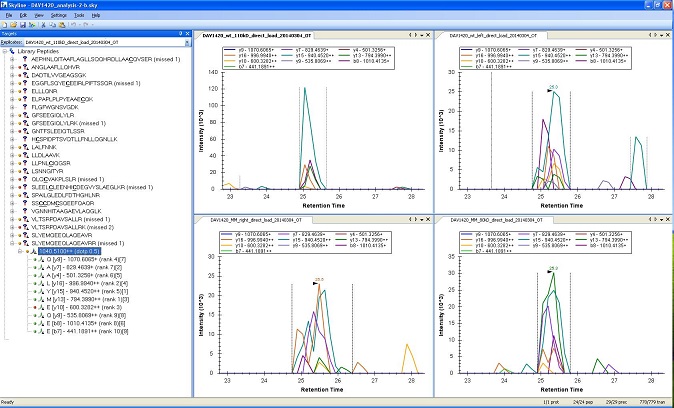Open the Settings menu

(x=60, y=17)
